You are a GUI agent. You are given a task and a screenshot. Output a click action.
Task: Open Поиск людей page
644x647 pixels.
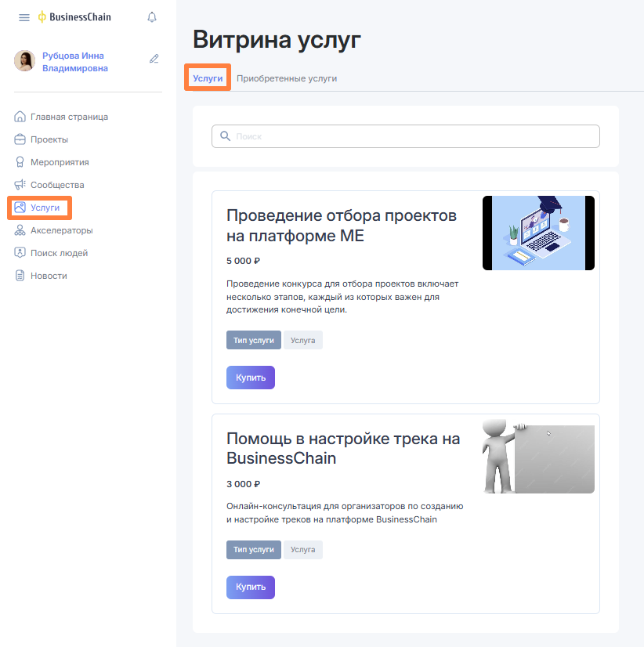(x=59, y=253)
